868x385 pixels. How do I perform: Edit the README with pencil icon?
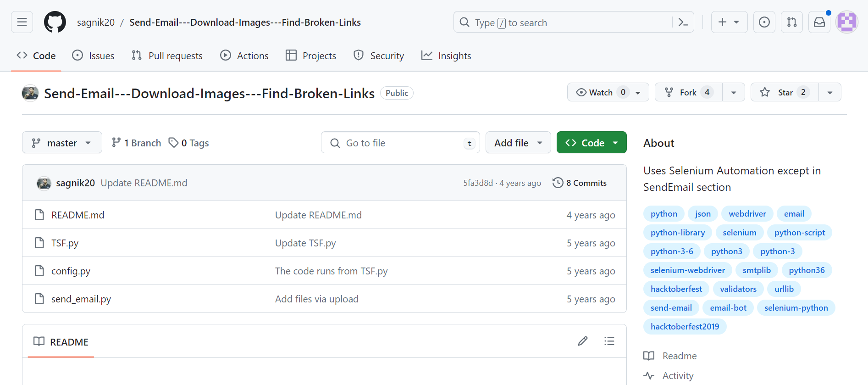click(x=582, y=341)
